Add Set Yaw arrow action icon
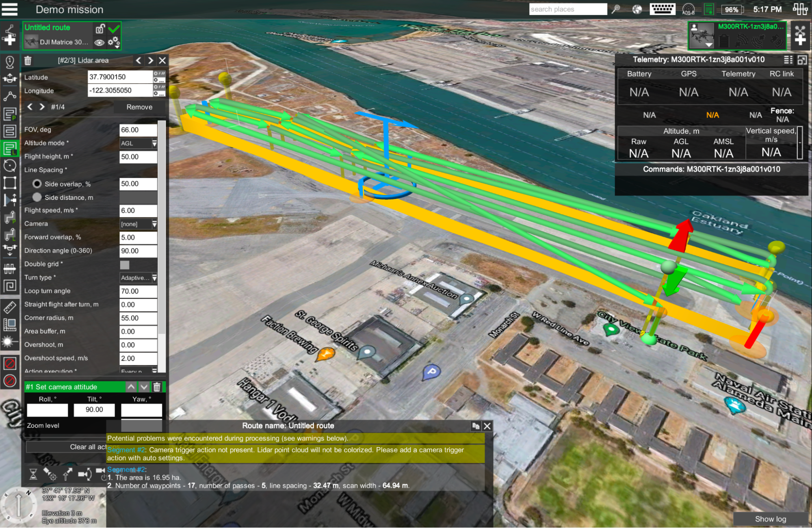 tap(67, 474)
